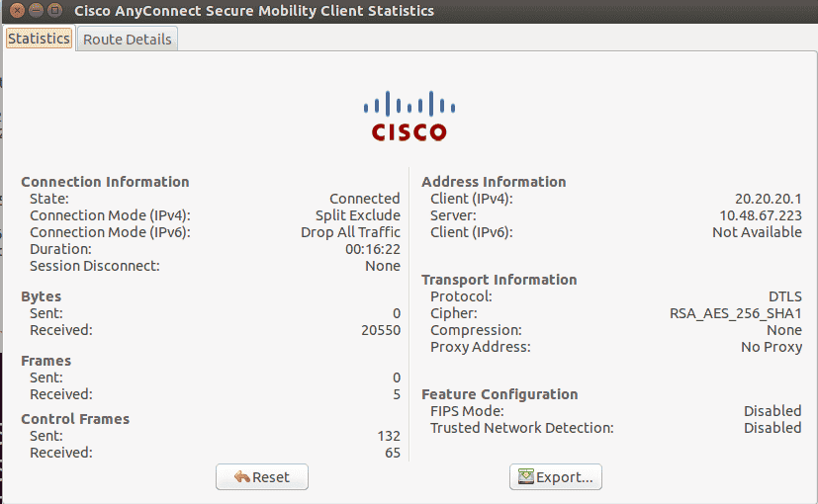This screenshot has width=818, height=504.
Task: Click the 'Transport Information' heading
Action: pyautogui.click(x=500, y=280)
